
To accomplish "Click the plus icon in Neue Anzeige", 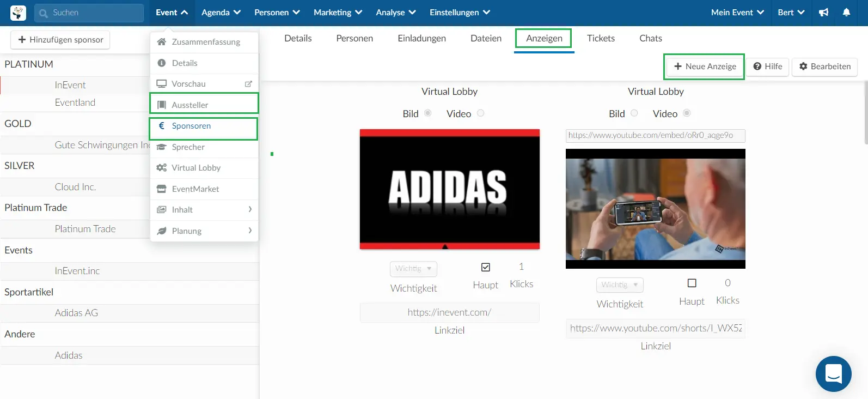I will click(678, 66).
